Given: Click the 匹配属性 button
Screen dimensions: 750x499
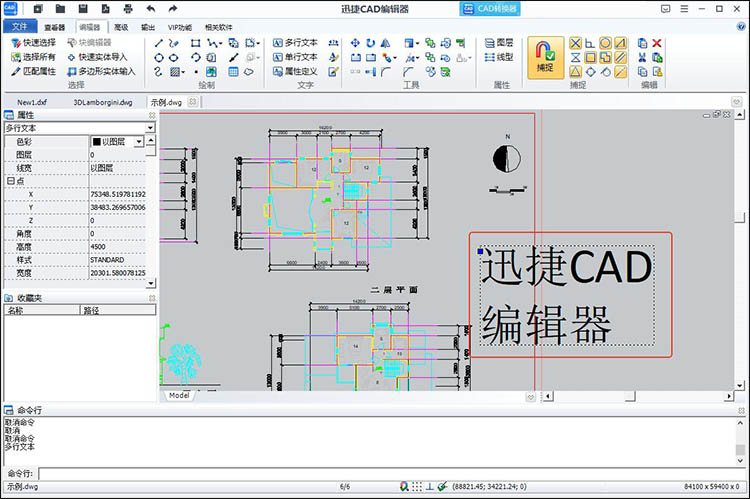Looking at the screenshot, I should (x=33, y=72).
